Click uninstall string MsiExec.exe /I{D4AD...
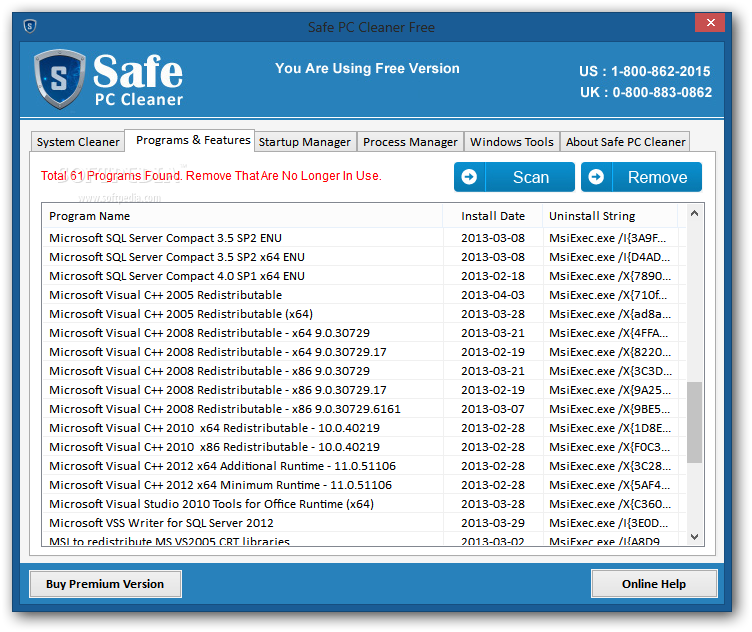752x632 pixels. [x=610, y=257]
